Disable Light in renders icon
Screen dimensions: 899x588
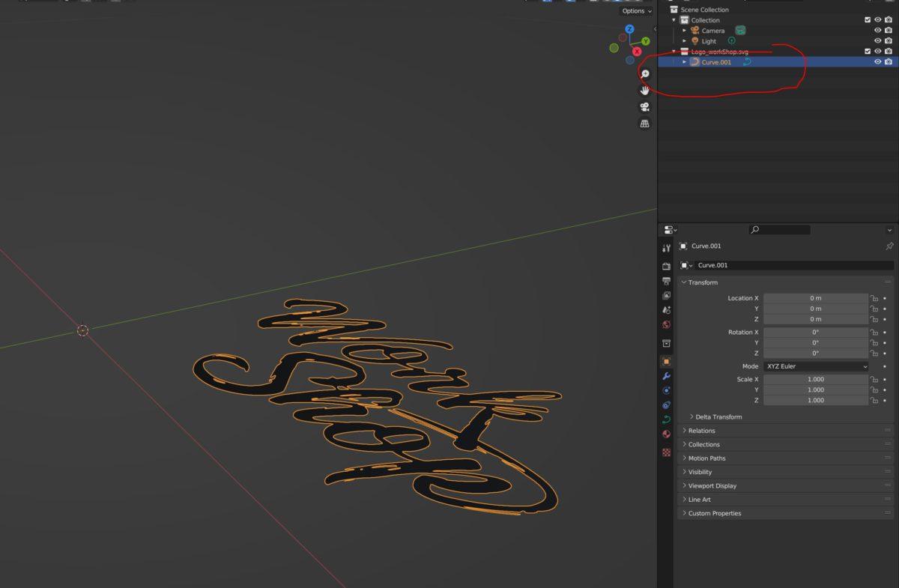[x=889, y=41]
